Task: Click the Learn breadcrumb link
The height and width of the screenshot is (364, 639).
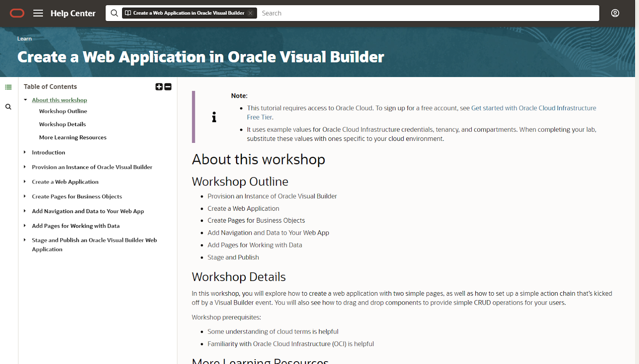Action: [24, 39]
